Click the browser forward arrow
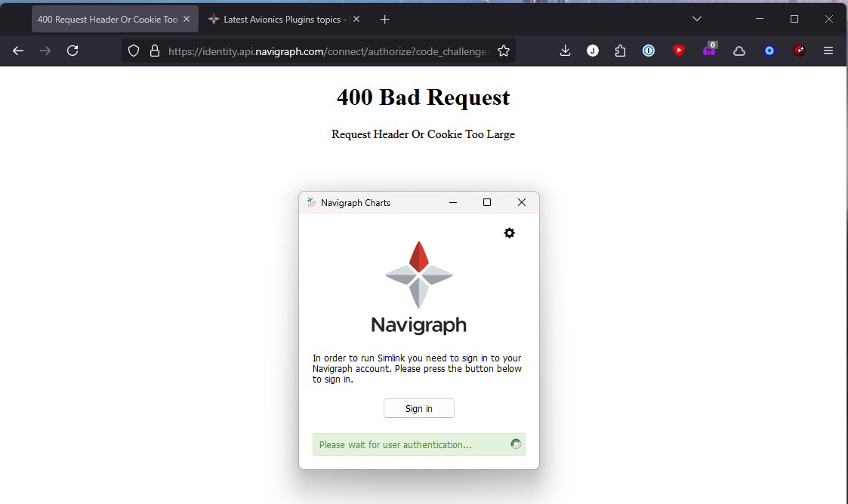 click(x=45, y=51)
